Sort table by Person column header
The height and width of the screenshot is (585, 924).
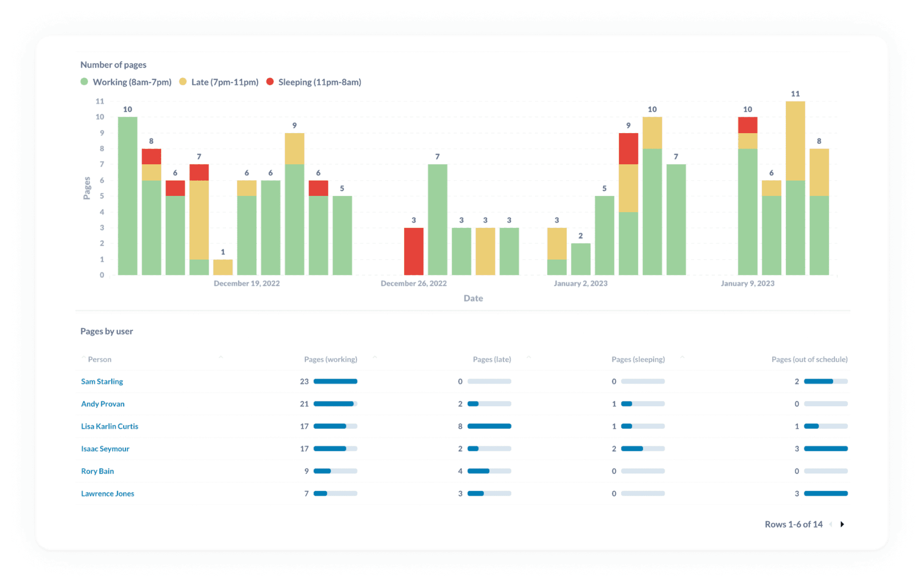pos(99,359)
